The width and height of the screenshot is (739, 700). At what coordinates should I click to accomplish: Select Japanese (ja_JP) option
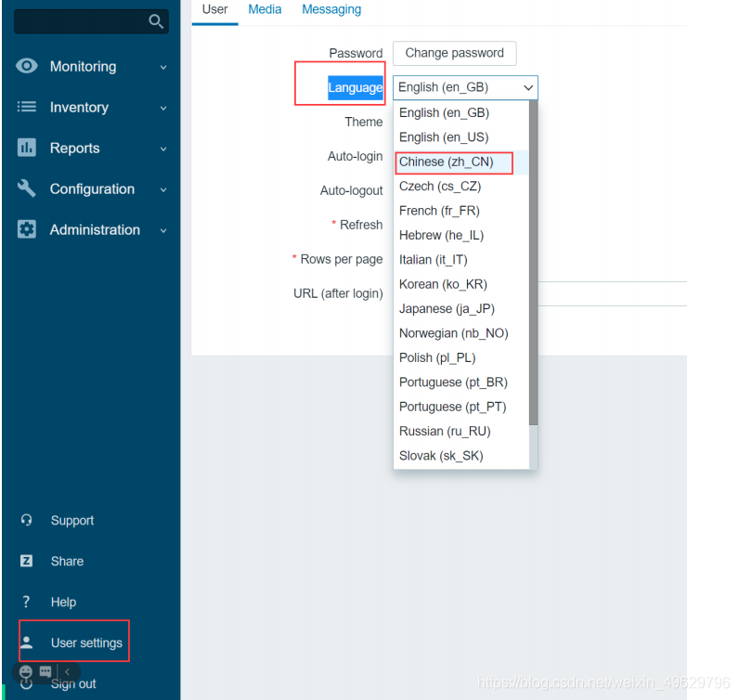(x=460, y=309)
